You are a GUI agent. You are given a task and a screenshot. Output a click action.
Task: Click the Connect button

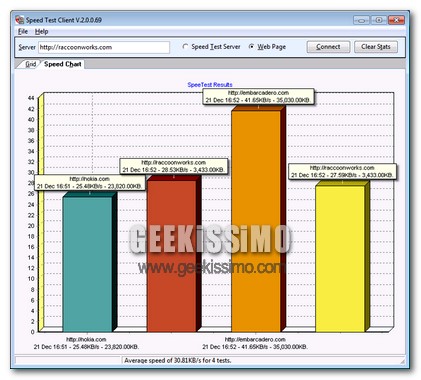328,47
